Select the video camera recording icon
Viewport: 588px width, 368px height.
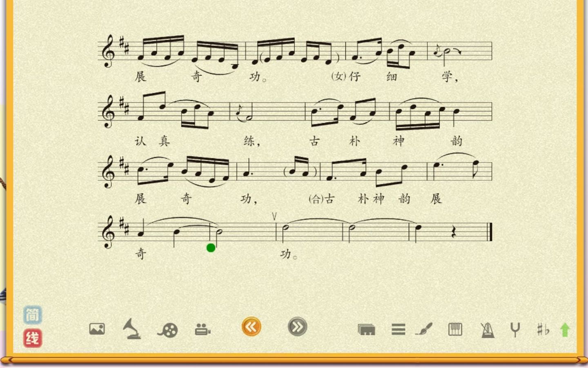[203, 329]
